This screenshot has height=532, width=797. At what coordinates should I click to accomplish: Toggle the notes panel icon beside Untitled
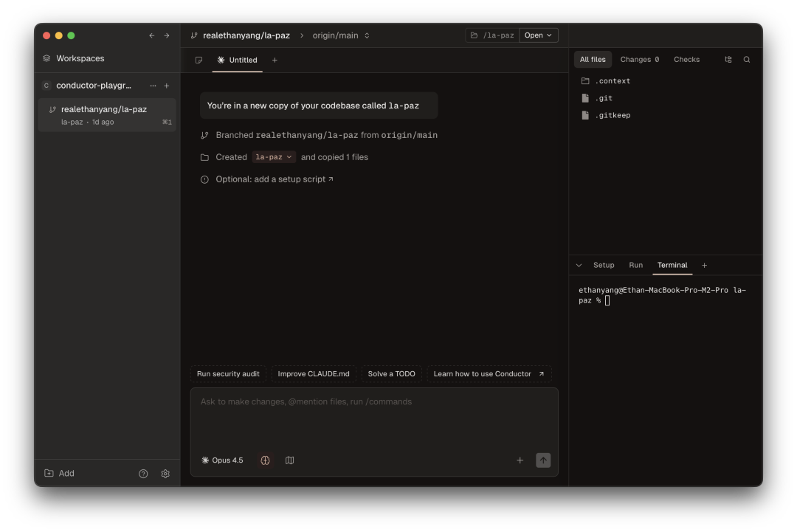(199, 60)
